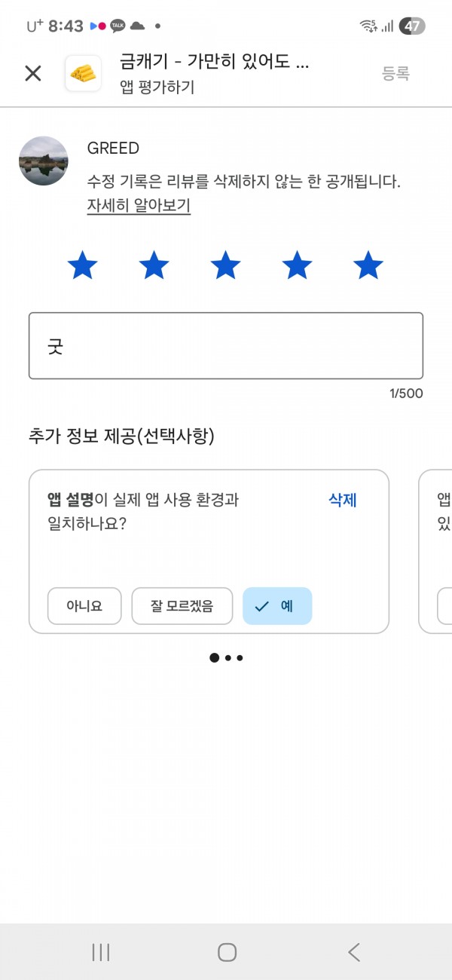This screenshot has width=452, height=980.
Task: Open the 자세히 알아보기 link
Action: point(139,206)
